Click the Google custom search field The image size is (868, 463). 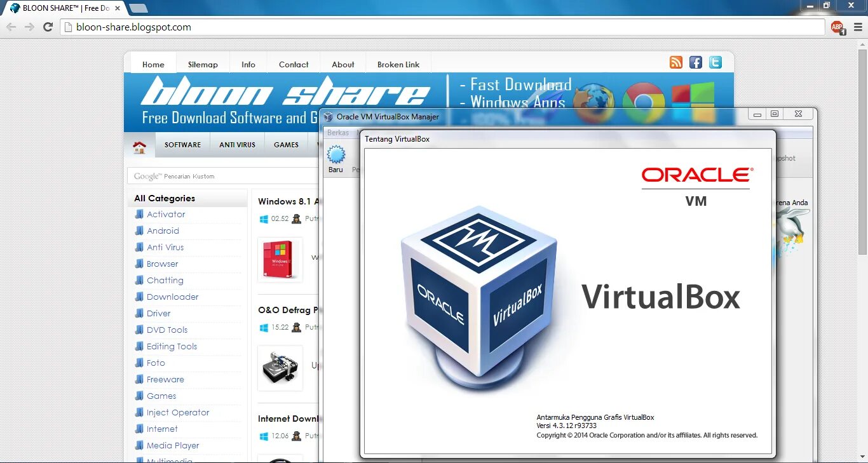pos(224,176)
